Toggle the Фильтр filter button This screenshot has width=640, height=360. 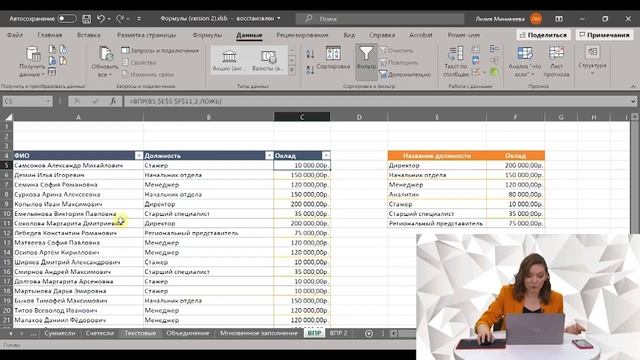[366, 61]
